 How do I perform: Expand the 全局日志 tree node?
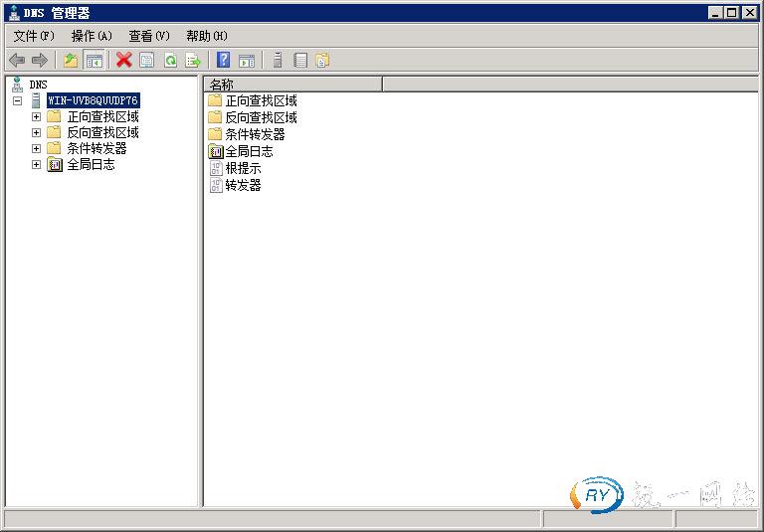pyautogui.click(x=37, y=165)
